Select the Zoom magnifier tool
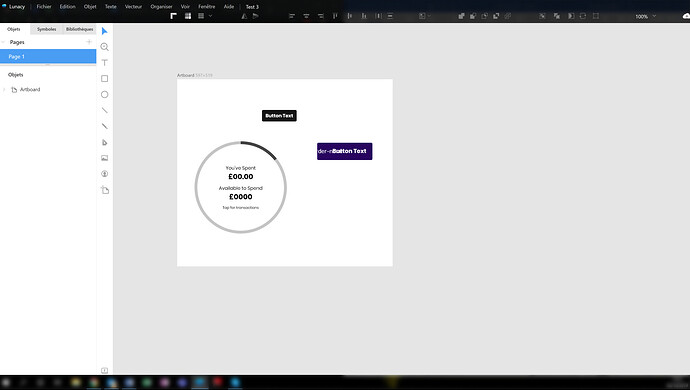This screenshot has width=690, height=390. (104, 47)
